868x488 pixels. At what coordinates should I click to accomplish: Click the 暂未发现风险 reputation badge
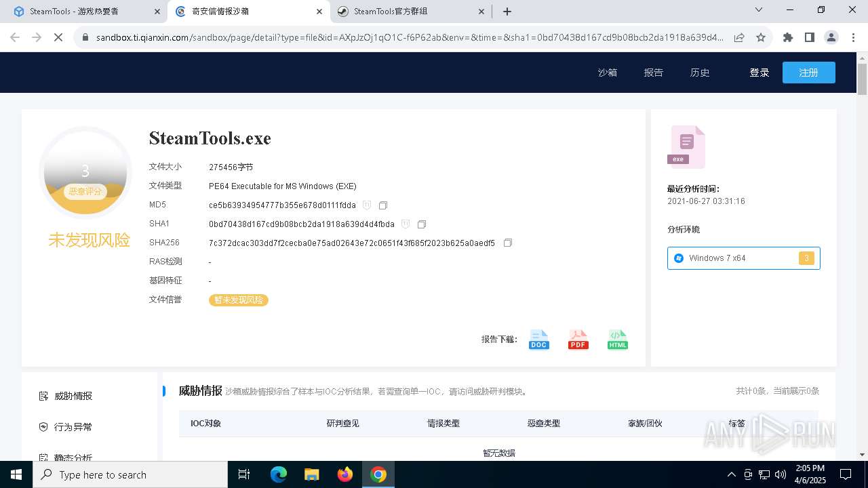coord(239,300)
